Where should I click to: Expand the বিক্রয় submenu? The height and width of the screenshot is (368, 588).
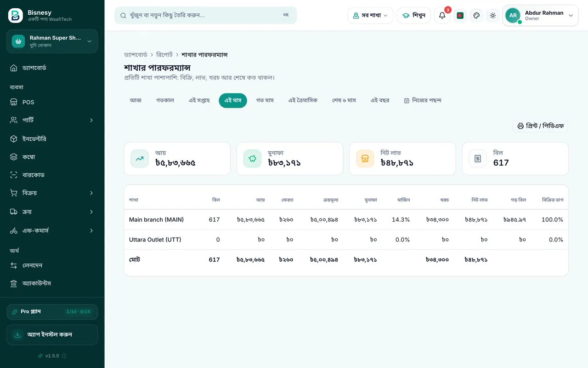tap(52, 193)
